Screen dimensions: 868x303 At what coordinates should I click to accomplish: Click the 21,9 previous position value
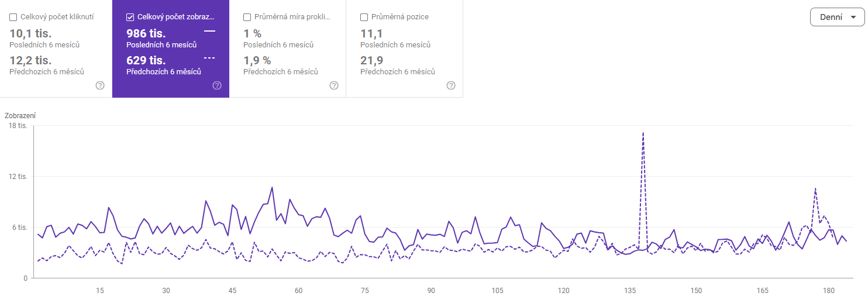click(371, 60)
